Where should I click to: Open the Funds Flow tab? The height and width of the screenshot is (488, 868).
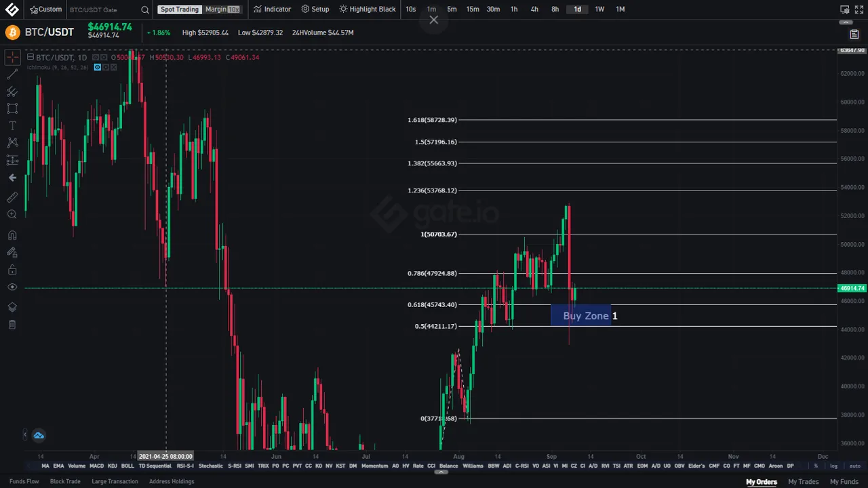pos(24,481)
